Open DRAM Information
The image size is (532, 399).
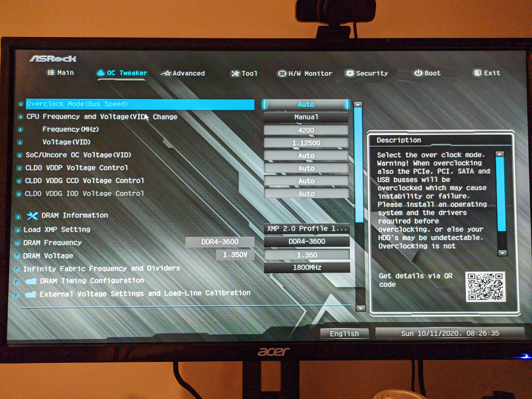click(75, 215)
